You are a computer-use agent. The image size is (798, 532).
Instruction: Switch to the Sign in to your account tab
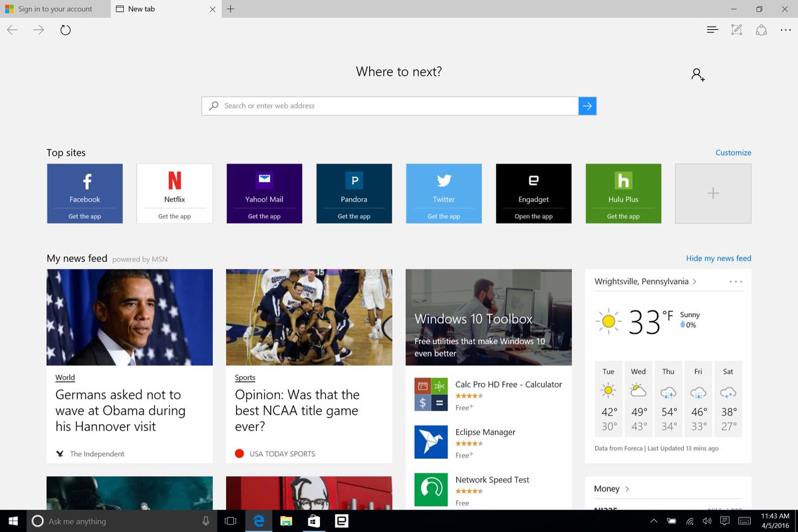[55, 9]
